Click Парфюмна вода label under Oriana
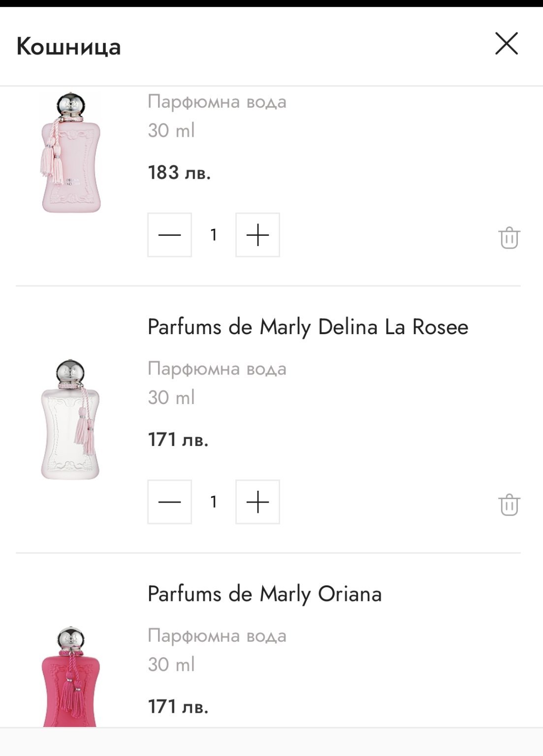The image size is (543, 756). click(217, 635)
